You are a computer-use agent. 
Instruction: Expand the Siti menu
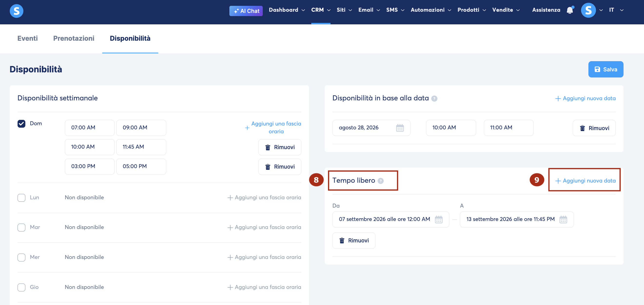344,10
